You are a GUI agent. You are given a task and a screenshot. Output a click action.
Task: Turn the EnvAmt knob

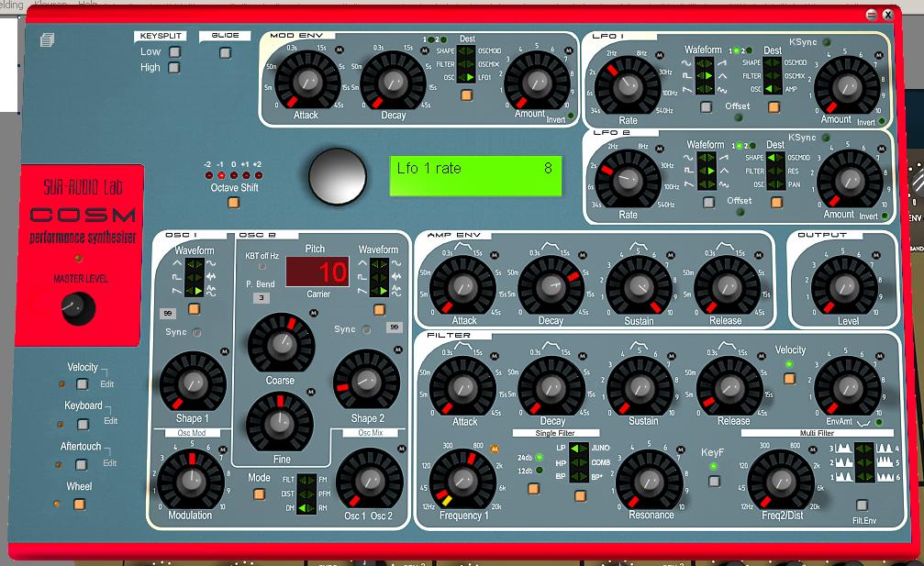coord(848,387)
